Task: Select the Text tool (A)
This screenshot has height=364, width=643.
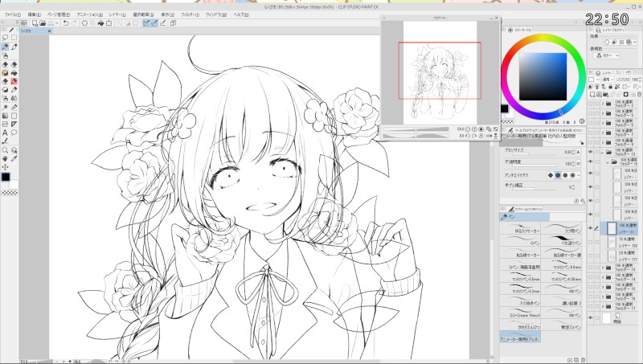Action: 6,133
